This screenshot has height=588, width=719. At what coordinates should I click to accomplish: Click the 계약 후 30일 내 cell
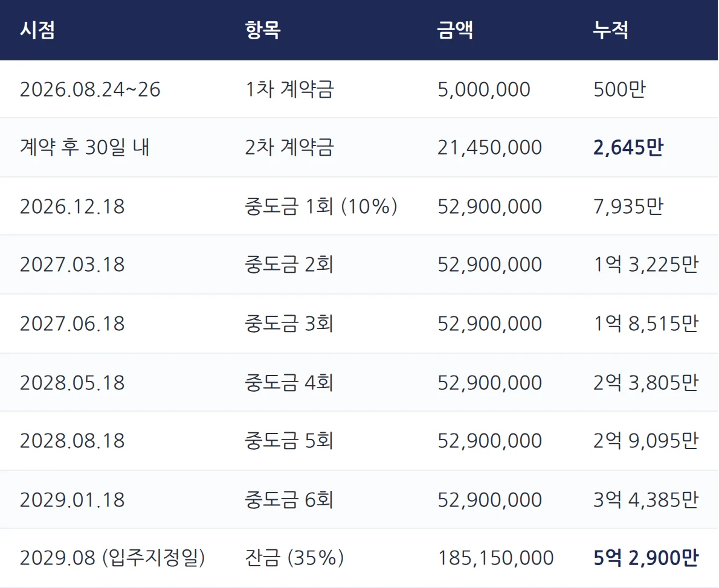click(x=85, y=147)
